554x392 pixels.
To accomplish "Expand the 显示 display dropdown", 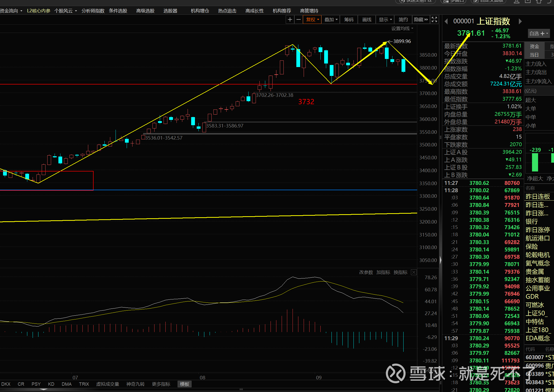I will [x=385, y=19].
